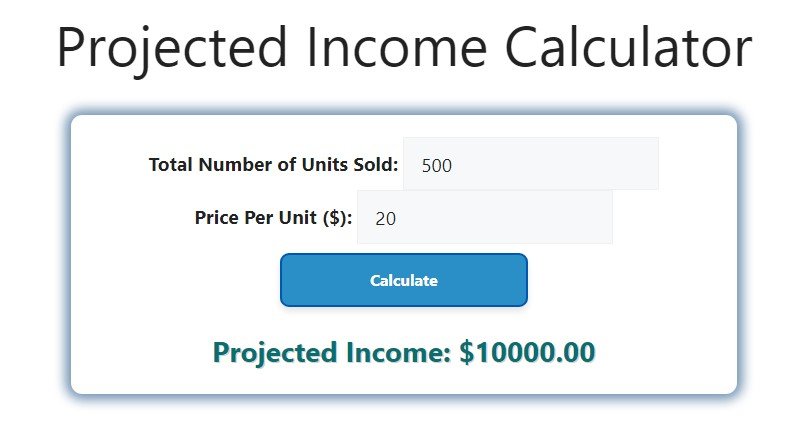Screen dimensions: 809x445
Task: Focus the Price Per Unit input field
Action: coord(484,217)
